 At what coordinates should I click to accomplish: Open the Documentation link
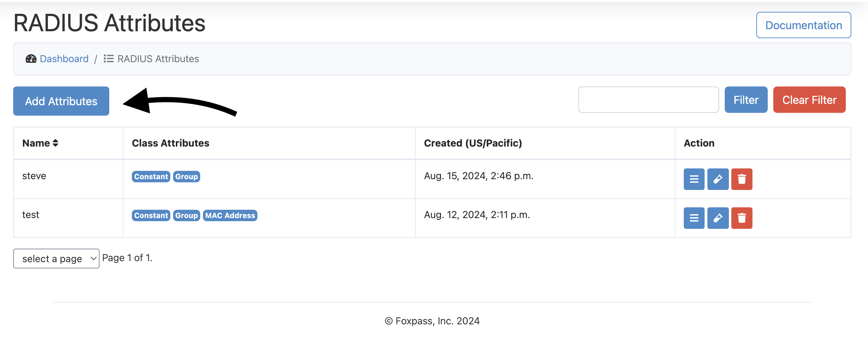[x=803, y=25]
